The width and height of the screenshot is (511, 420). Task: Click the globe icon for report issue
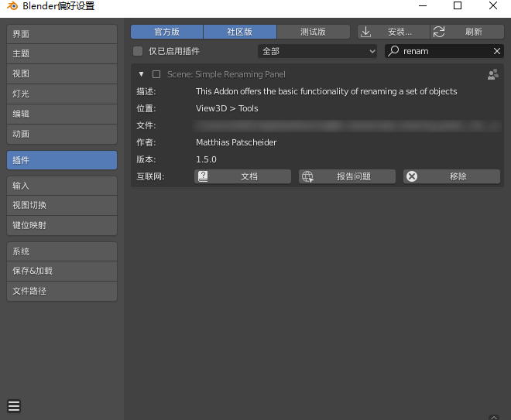tap(307, 176)
